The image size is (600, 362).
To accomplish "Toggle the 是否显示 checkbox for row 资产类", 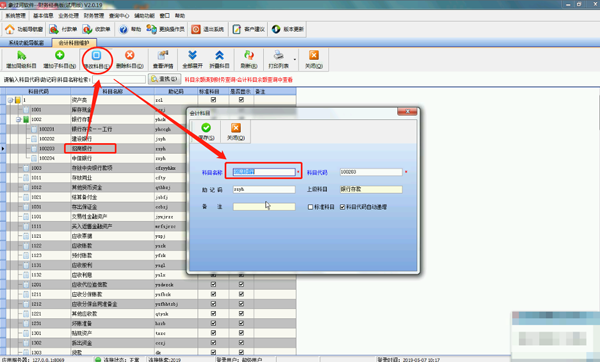I will tap(241, 100).
